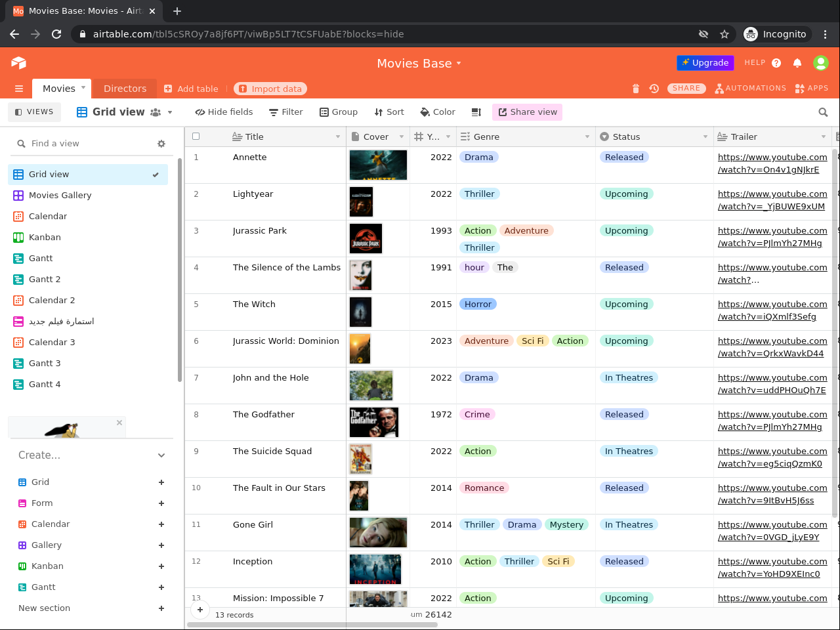Click the hamburger tables menu icon
This screenshot has height=630, width=840.
point(19,89)
